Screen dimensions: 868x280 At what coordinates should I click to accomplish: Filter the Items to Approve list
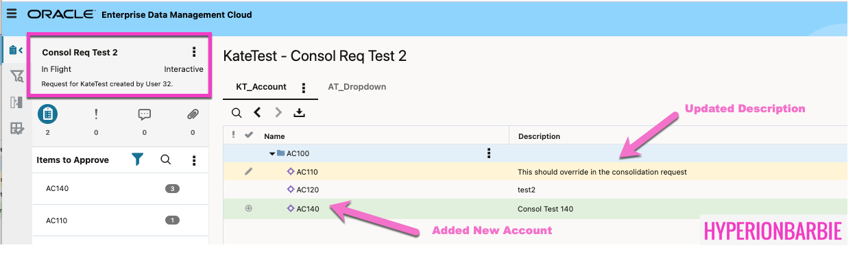(138, 160)
